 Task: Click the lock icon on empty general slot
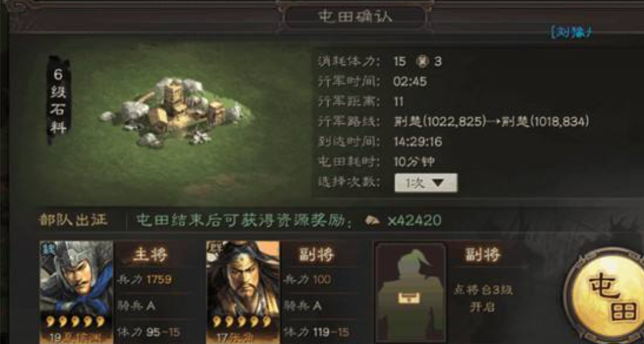409,297
